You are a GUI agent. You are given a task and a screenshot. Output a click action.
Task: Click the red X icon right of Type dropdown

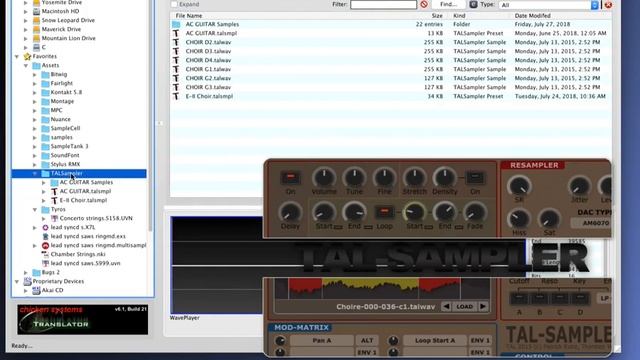(x=608, y=5)
